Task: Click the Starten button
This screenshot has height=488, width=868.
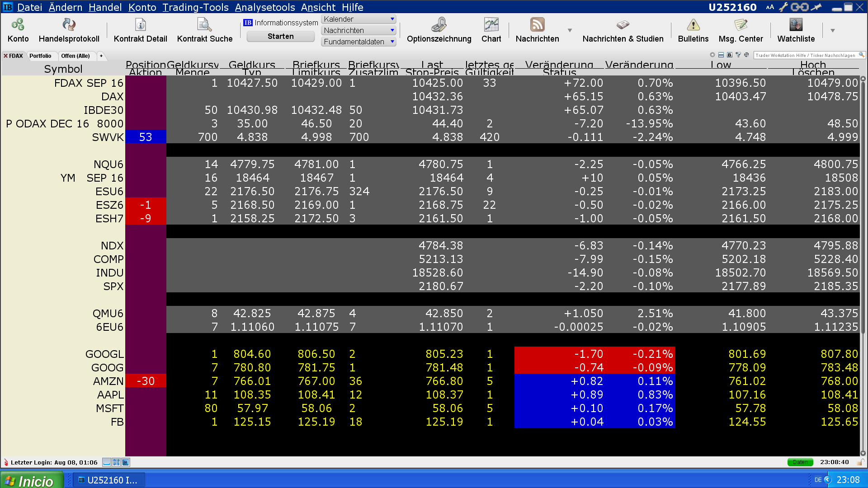Action: coord(280,37)
